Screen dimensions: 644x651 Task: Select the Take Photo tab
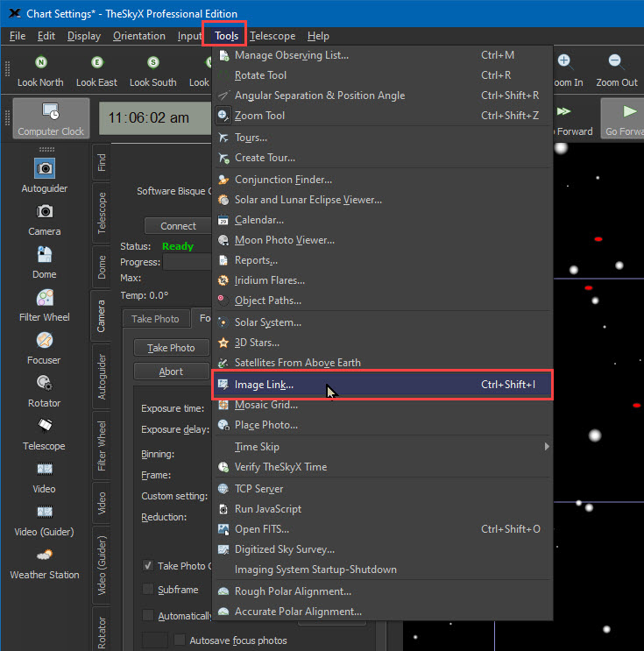(x=156, y=318)
